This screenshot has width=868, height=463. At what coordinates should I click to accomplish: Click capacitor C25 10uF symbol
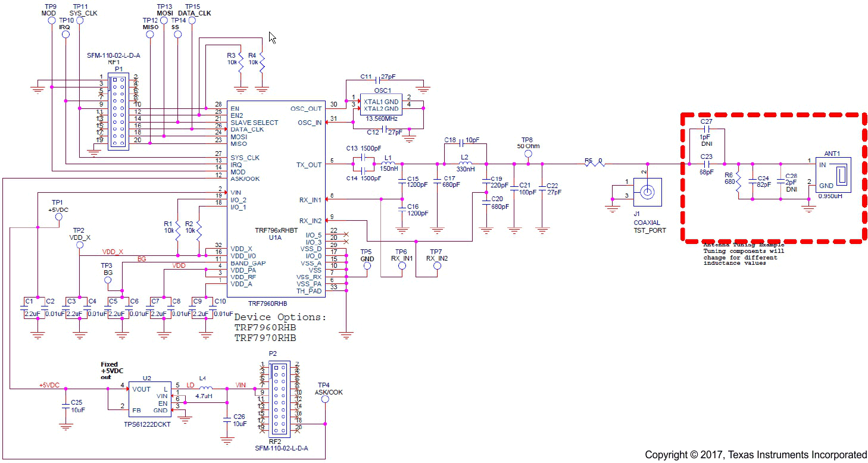pos(65,406)
